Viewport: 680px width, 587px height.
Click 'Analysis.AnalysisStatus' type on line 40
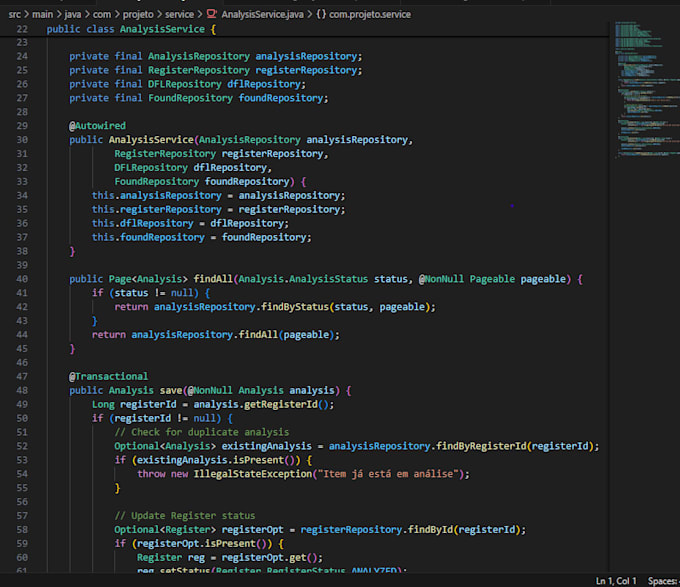point(303,279)
